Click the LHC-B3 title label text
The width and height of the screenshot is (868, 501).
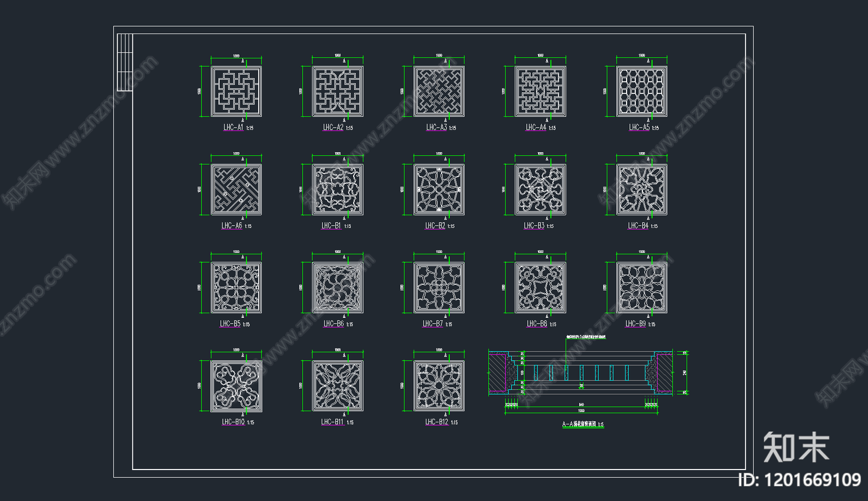tap(534, 226)
